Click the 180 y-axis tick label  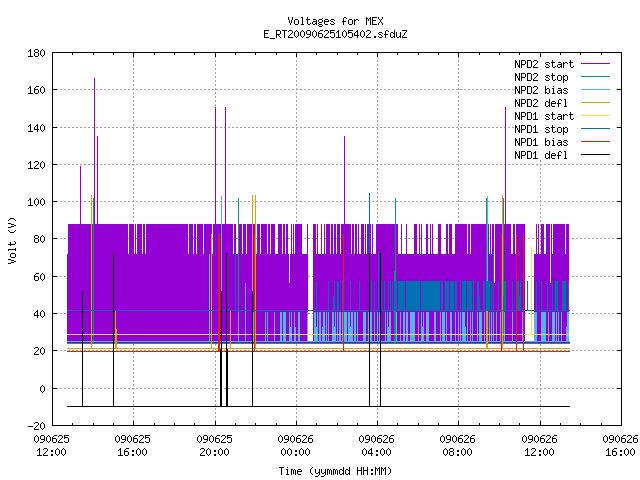pos(36,53)
